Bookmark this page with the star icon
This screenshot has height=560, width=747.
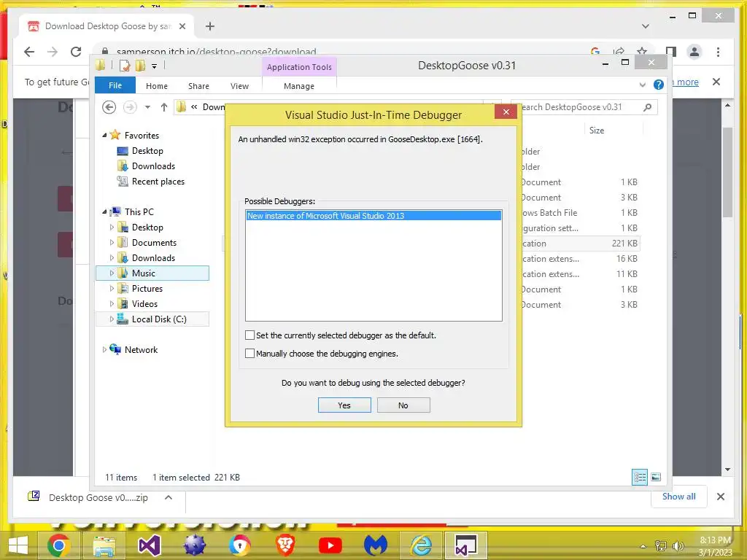[642, 51]
